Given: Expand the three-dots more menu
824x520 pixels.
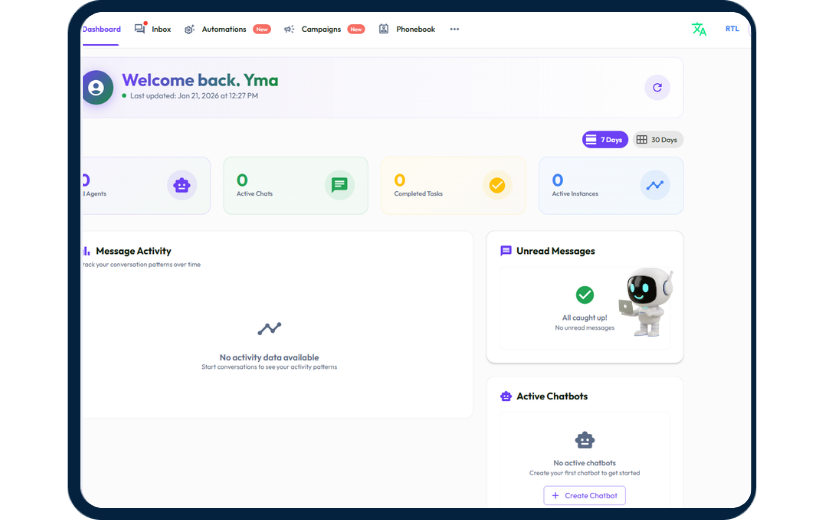Looking at the screenshot, I should [454, 29].
